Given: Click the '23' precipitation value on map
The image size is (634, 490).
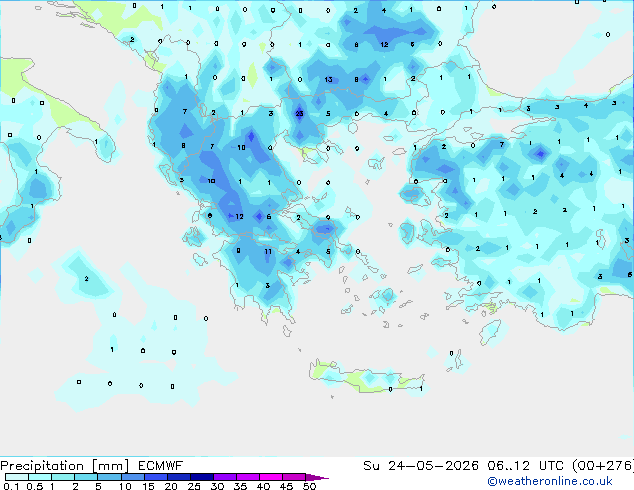Looking at the screenshot, I should pyautogui.click(x=299, y=114).
